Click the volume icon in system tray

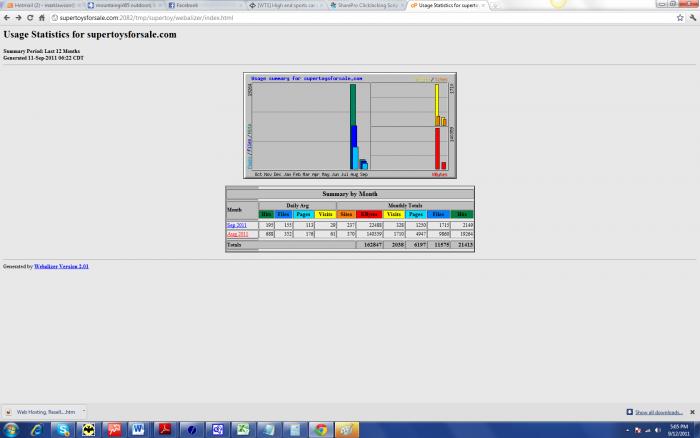point(658,430)
